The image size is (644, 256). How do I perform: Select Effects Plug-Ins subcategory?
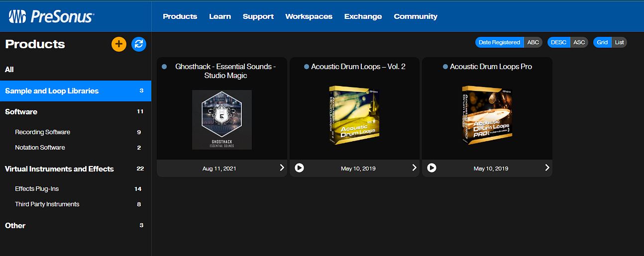coord(76,189)
